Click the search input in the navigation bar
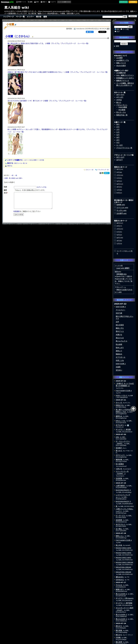This screenshot has height=644, width=138. pos(112,17)
